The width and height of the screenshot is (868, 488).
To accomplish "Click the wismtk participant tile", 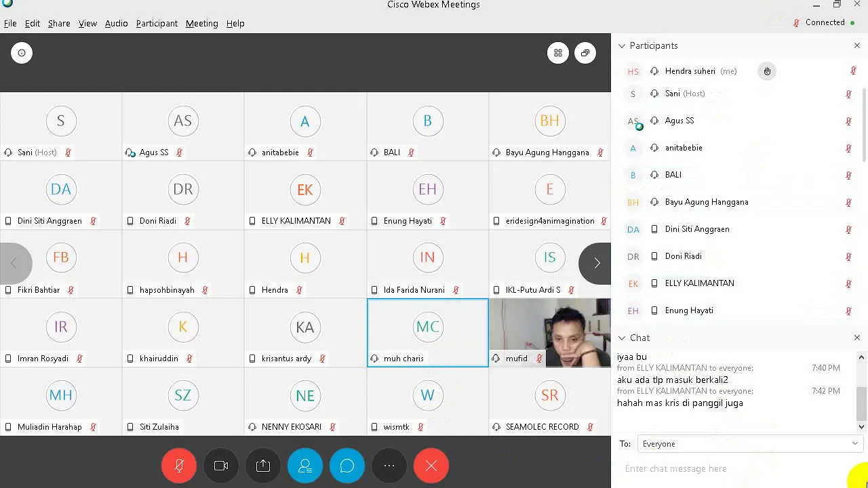I will [427, 401].
